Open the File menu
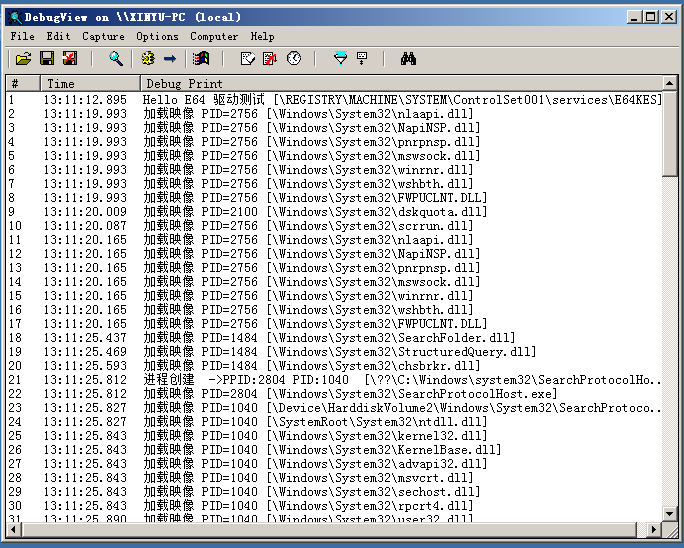 click(x=23, y=36)
